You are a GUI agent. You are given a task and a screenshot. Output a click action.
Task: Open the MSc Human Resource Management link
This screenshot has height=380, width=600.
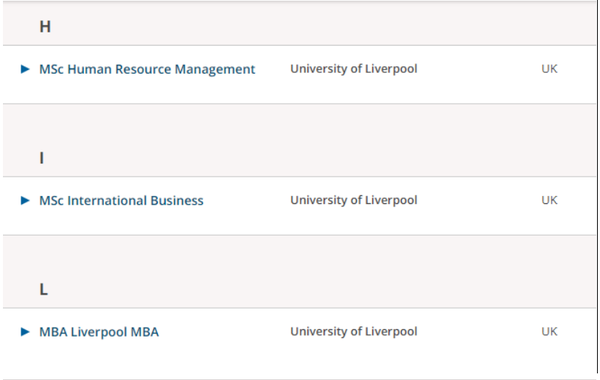point(147,69)
